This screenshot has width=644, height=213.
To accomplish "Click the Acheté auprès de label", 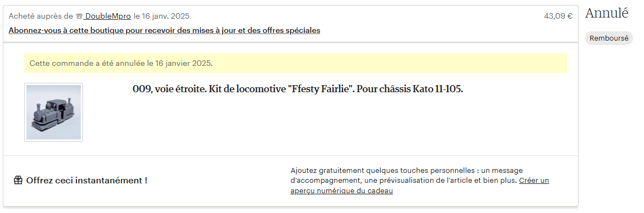I will 41,16.
